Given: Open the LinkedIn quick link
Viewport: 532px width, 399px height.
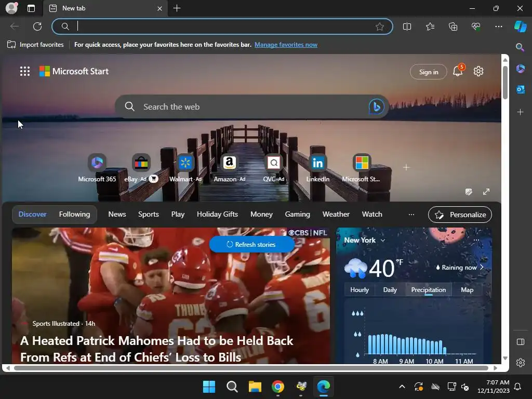Looking at the screenshot, I should [x=317, y=168].
